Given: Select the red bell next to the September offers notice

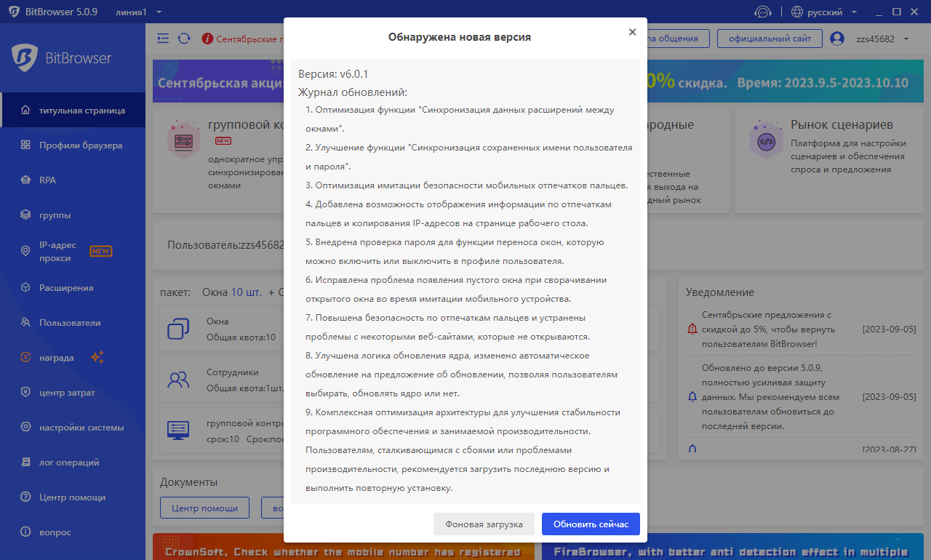Looking at the screenshot, I should tap(692, 329).
